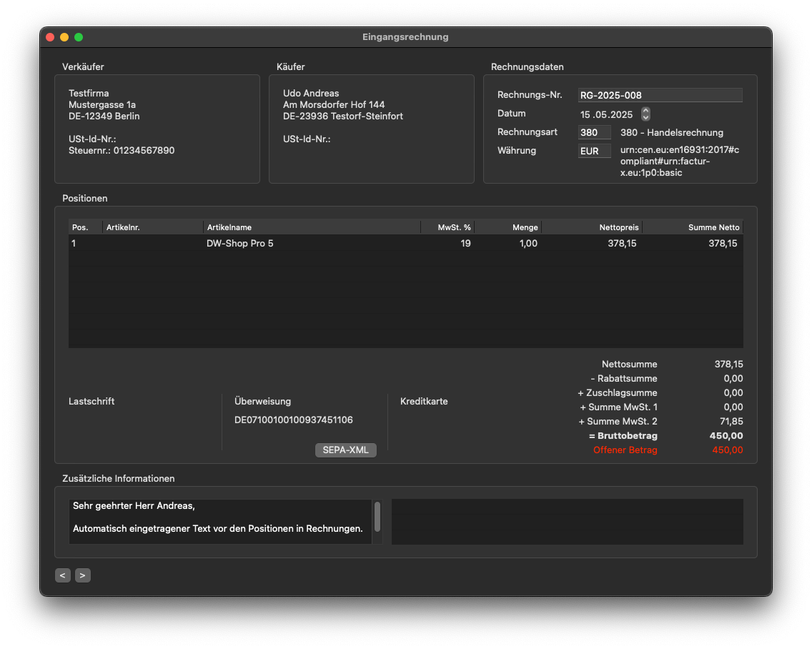
Task: Click the Zuschlagsumme value 0,00
Action: [733, 393]
